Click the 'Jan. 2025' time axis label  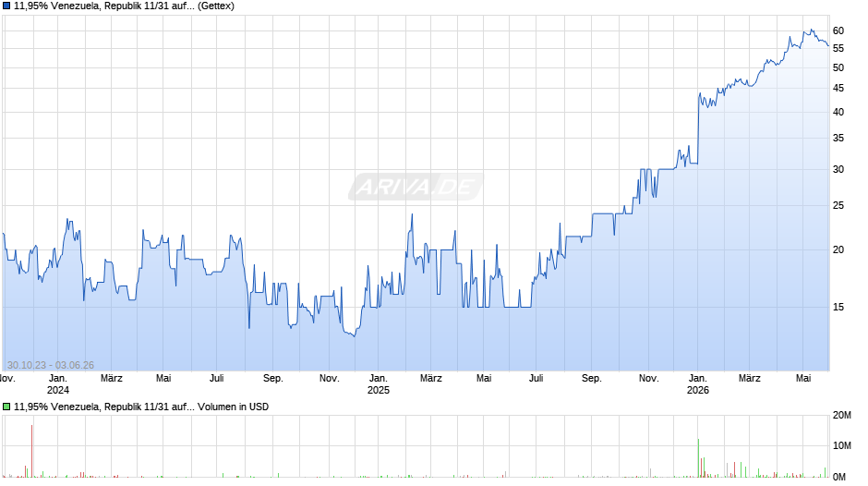click(x=379, y=384)
